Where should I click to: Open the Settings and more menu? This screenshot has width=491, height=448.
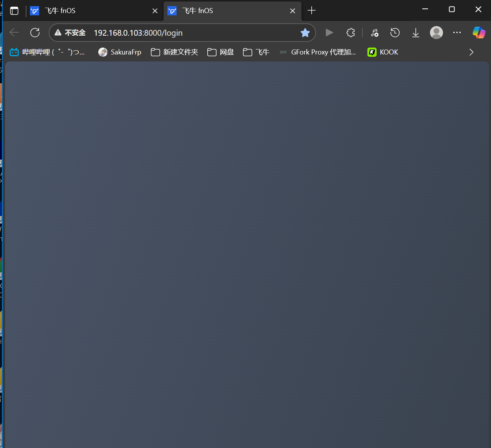pos(457,33)
